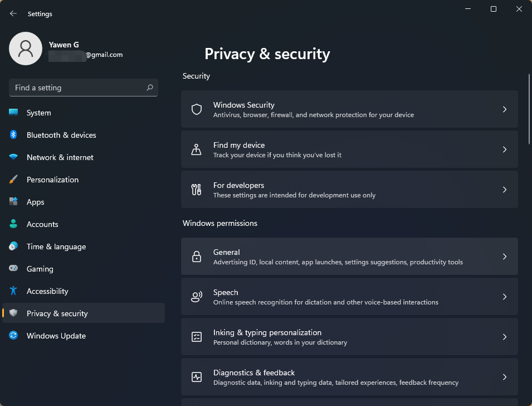Click the Personalization paintbrush icon
The image size is (532, 406).
tap(13, 180)
